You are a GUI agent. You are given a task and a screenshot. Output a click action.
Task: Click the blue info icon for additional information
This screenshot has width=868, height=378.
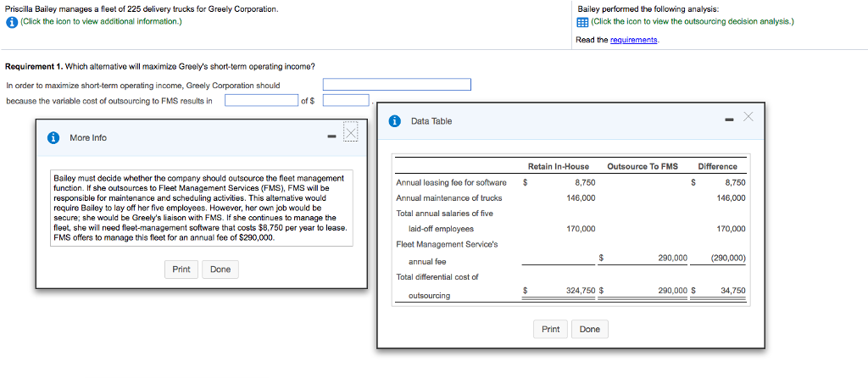click(x=12, y=22)
